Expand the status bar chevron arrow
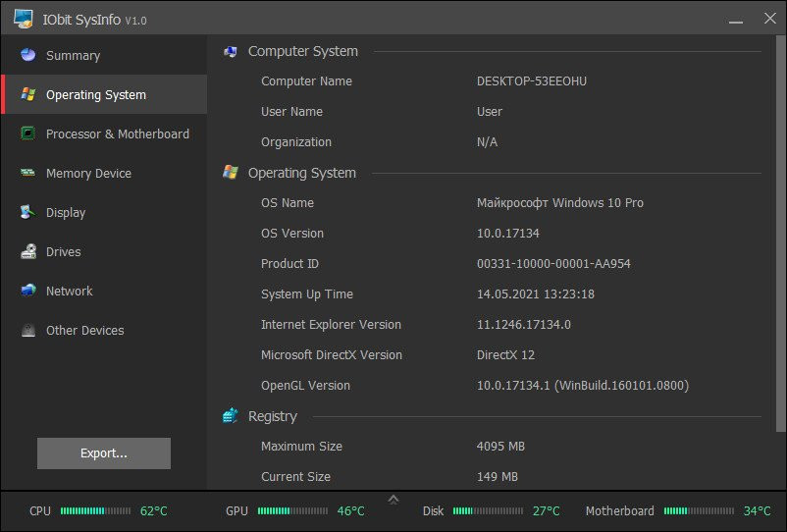 pos(393,500)
